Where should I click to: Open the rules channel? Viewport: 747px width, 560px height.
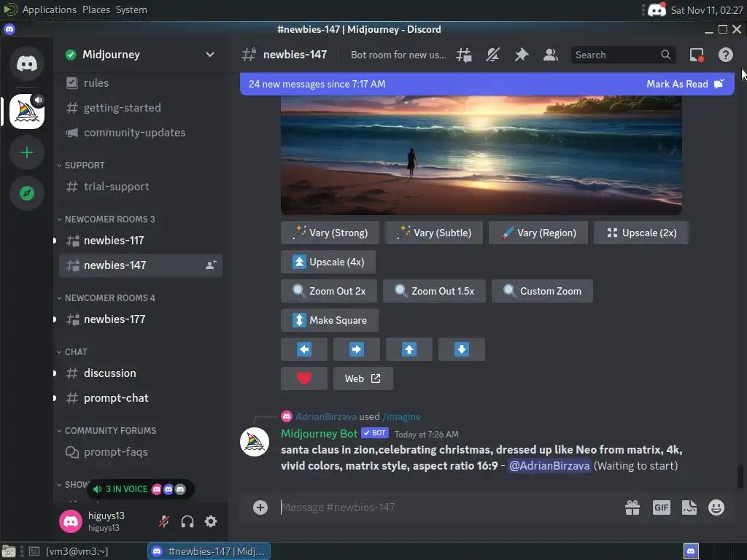pyautogui.click(x=140, y=83)
